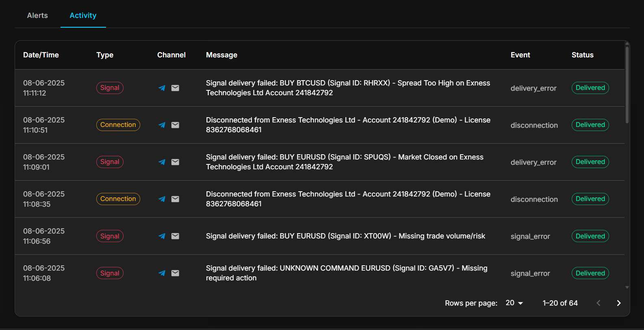Click the table's vertical scrollbar thumb

pos(627,85)
